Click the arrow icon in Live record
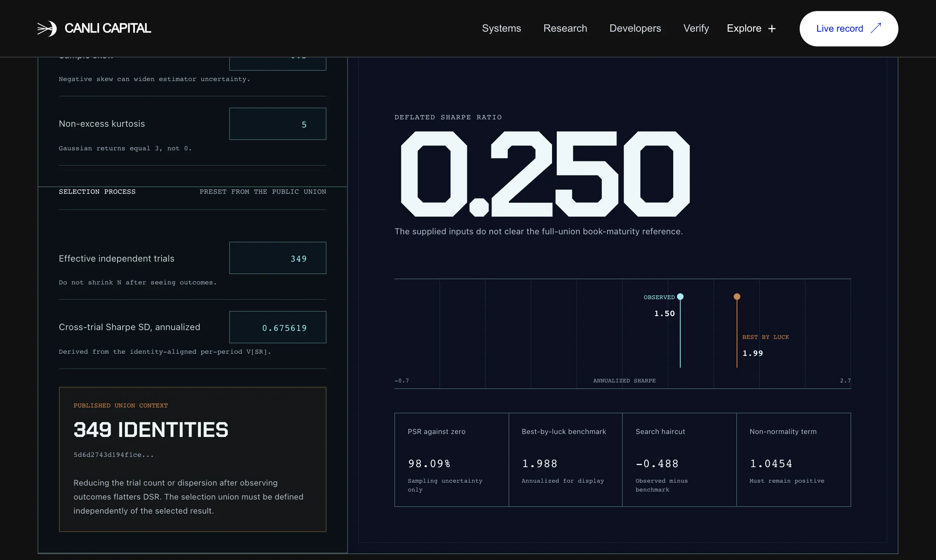The width and height of the screenshot is (936, 560). [876, 28]
